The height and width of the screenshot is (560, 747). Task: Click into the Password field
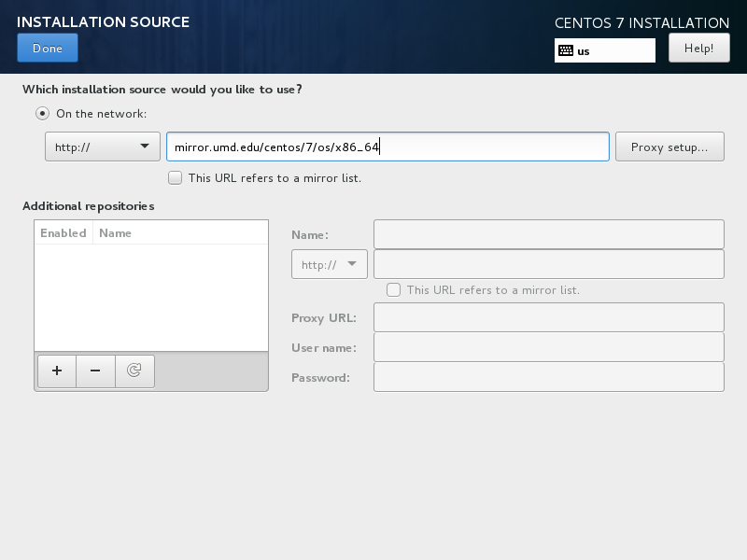pos(548,377)
